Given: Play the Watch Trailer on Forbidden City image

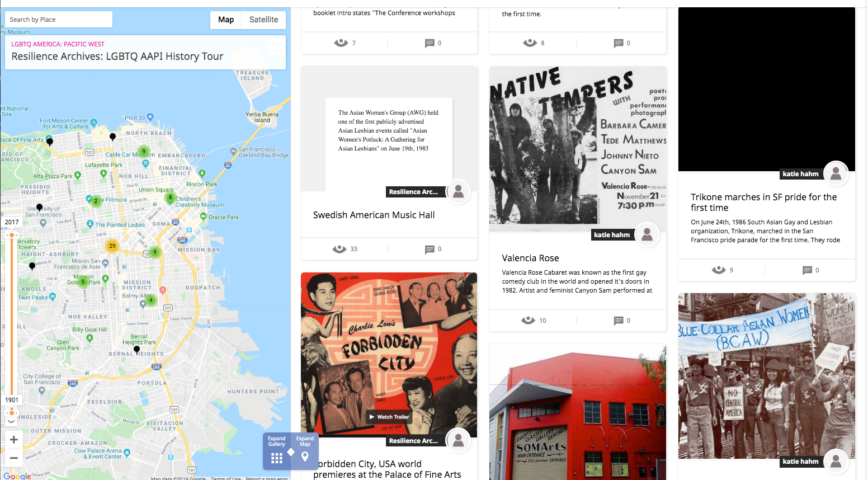Looking at the screenshot, I should [x=389, y=417].
